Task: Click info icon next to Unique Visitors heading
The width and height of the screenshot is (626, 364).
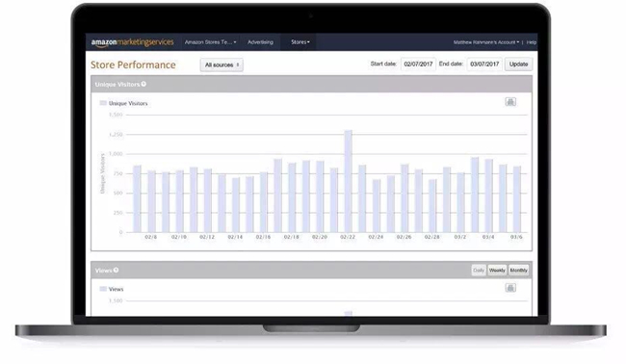Action: click(143, 84)
